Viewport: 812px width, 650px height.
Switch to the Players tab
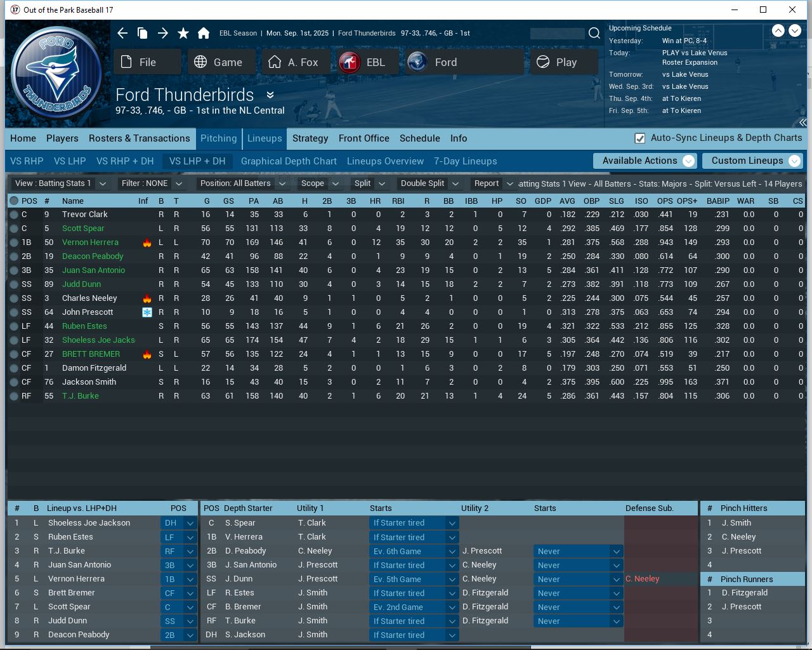pyautogui.click(x=62, y=138)
